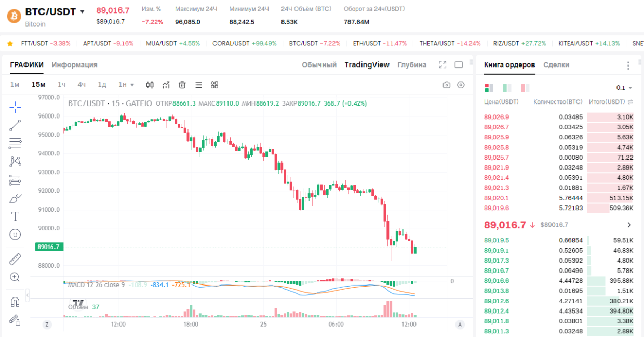Click the Bitcoin coin logo
The image size is (644, 337).
pos(14,16)
